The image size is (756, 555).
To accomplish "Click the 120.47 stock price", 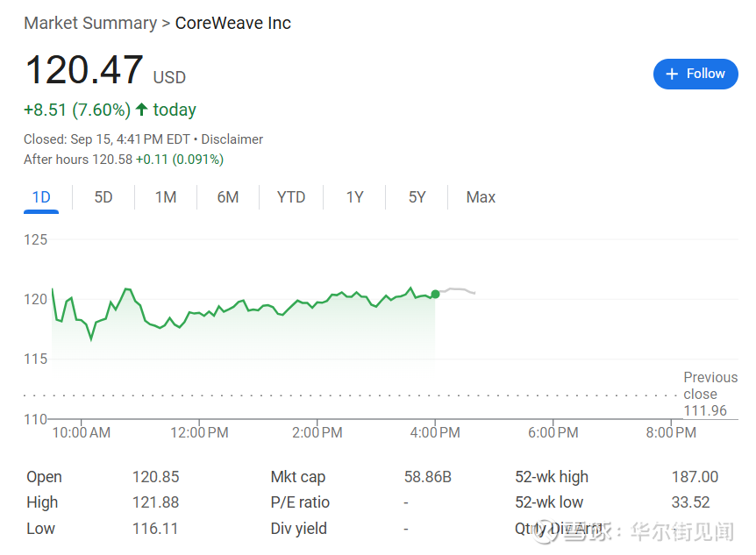I will pyautogui.click(x=84, y=70).
